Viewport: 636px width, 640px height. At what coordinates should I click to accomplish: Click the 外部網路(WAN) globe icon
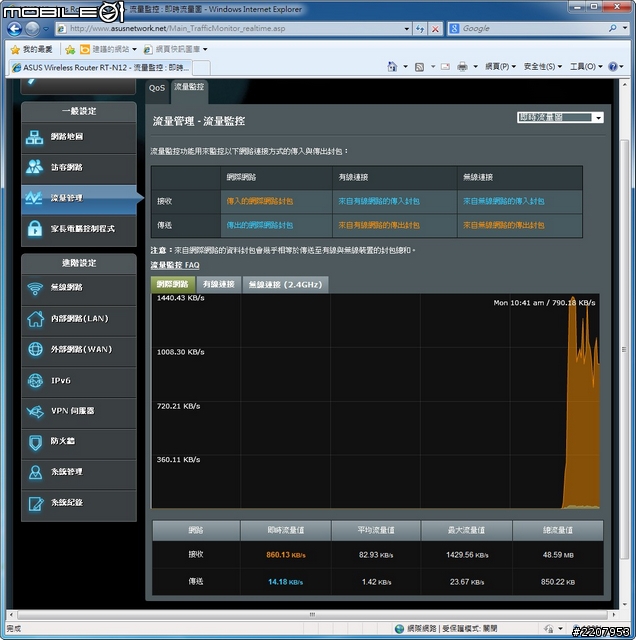35,350
